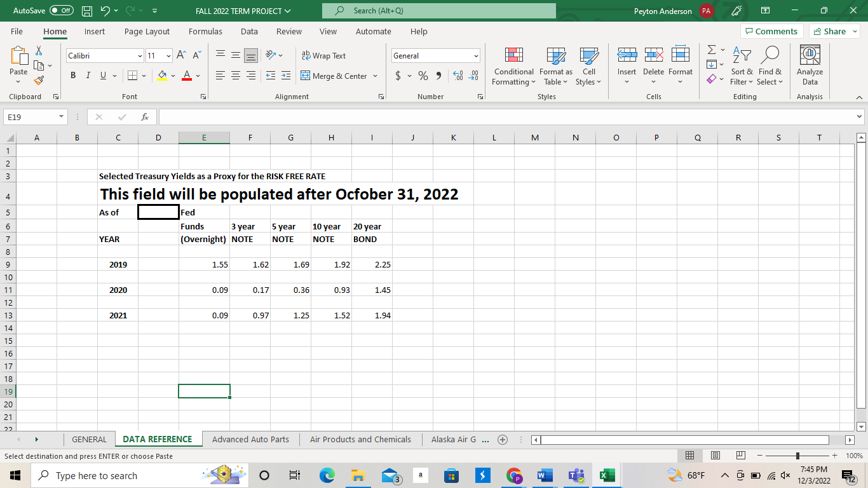The height and width of the screenshot is (488, 868).
Task: Toggle AutoSave switch on
Action: tap(61, 11)
